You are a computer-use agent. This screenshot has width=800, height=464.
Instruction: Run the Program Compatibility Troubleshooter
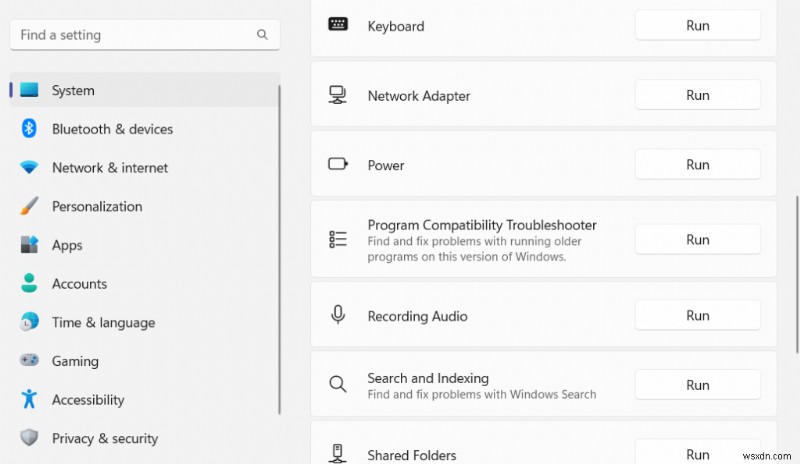click(697, 239)
